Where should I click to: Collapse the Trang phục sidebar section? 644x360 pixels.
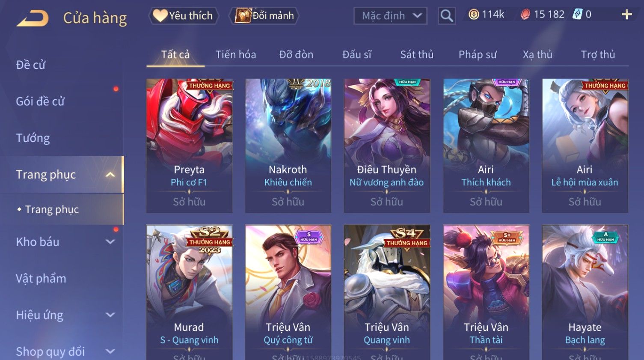coord(110,175)
